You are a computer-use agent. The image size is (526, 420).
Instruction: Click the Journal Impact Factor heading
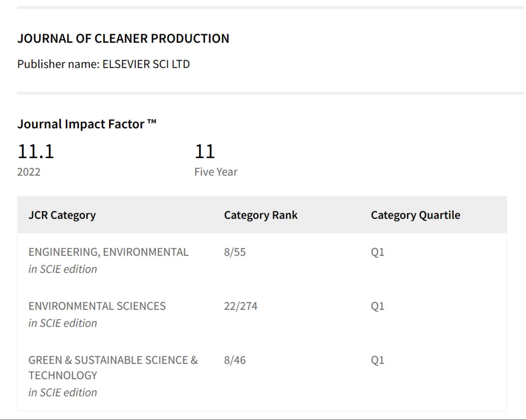[x=87, y=124]
